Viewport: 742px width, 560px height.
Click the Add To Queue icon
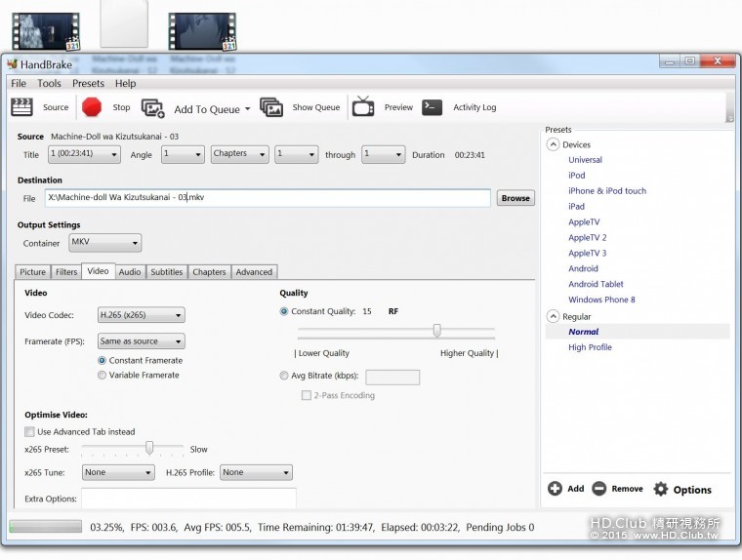coord(153,108)
